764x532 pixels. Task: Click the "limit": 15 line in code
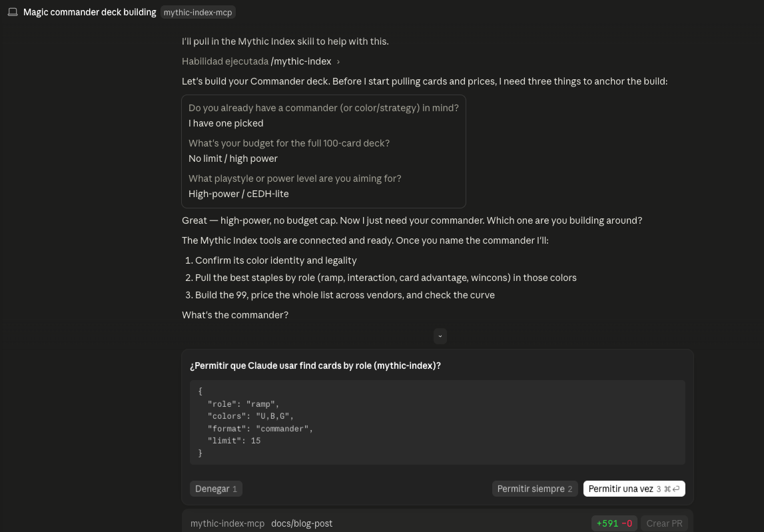click(234, 441)
